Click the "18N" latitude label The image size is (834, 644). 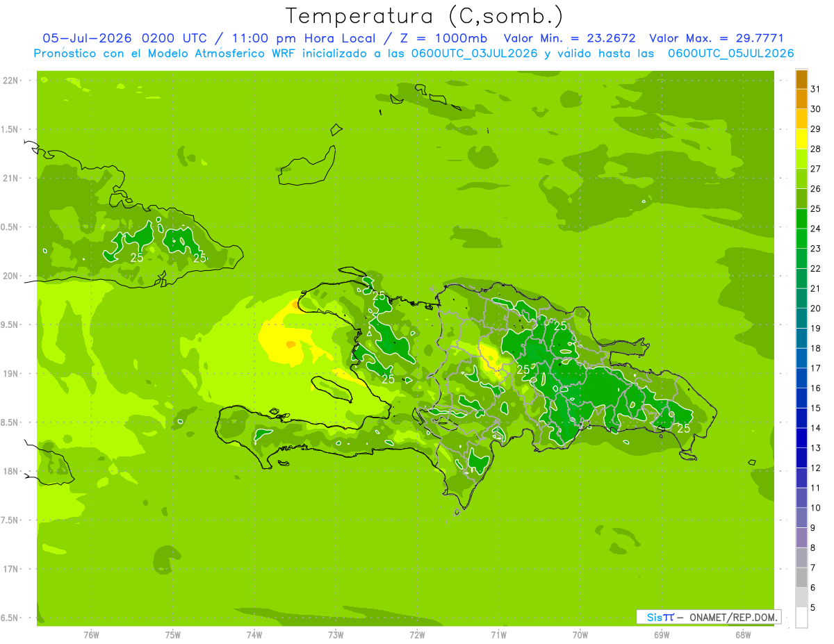tap(9, 472)
